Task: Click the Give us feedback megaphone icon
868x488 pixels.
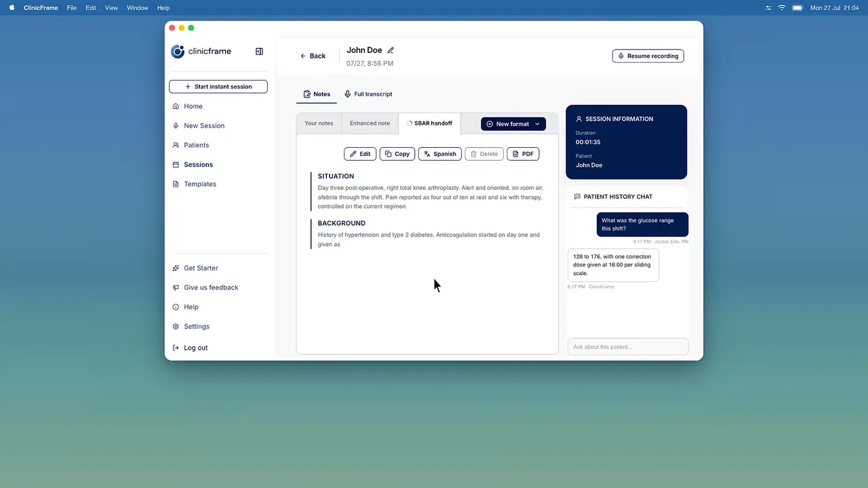Action: tap(176, 287)
